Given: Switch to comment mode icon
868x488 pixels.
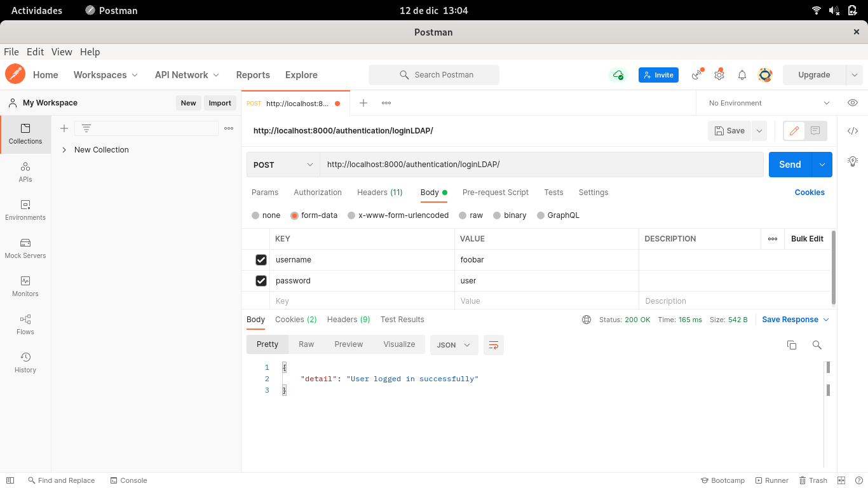Looking at the screenshot, I should 815,131.
